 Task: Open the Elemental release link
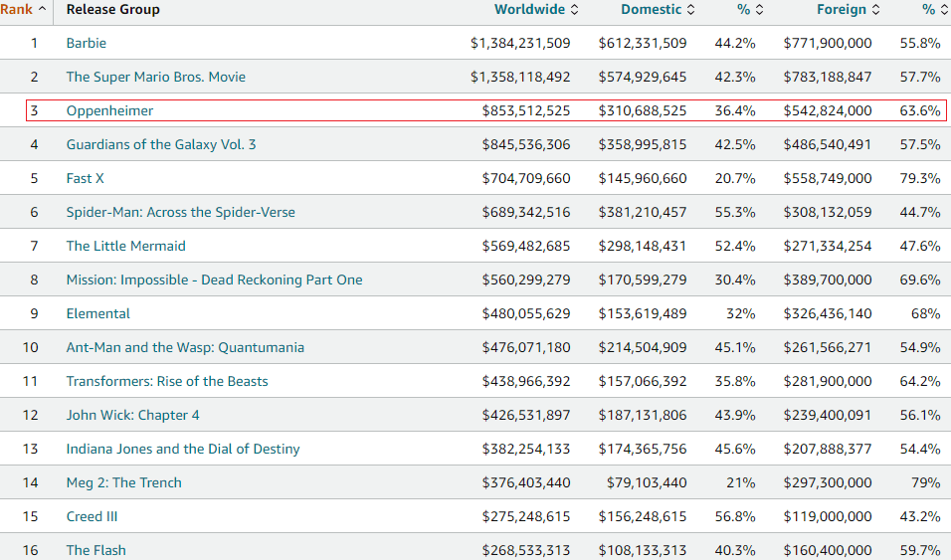(97, 313)
